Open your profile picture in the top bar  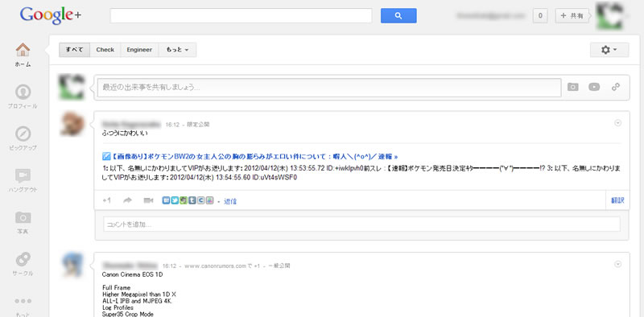tap(609, 16)
